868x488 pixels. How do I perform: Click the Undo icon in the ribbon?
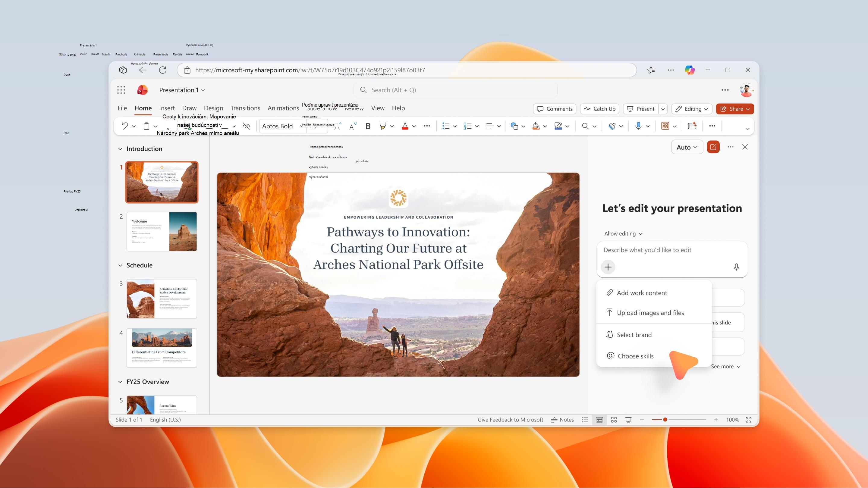click(x=125, y=126)
